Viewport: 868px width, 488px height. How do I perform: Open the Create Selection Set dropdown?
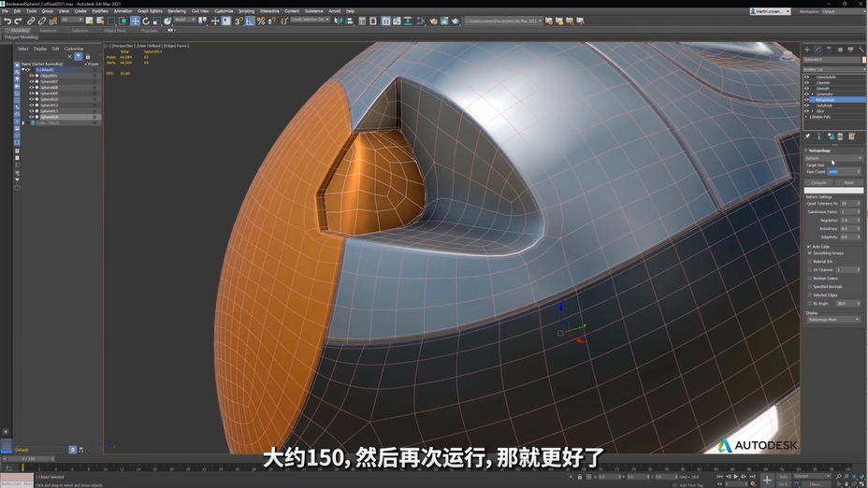tap(310, 20)
